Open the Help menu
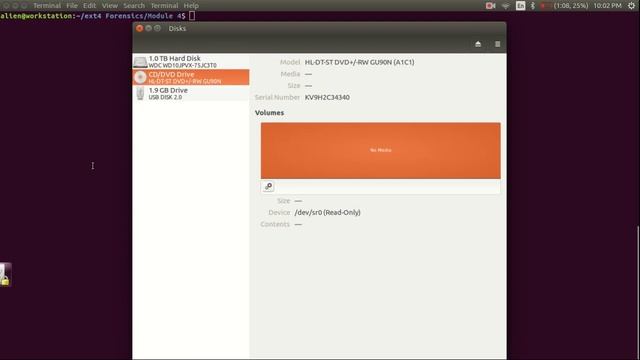The image size is (640, 360). (191, 6)
